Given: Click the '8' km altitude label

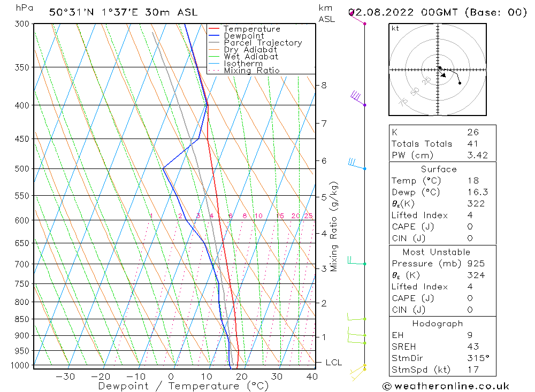Looking at the screenshot, I should tap(324, 85).
